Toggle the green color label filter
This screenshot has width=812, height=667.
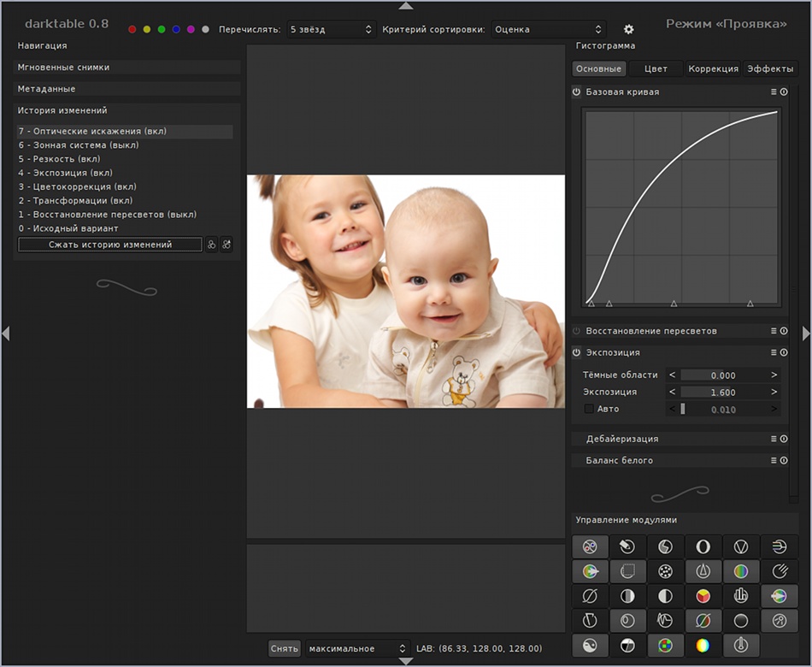tap(162, 30)
